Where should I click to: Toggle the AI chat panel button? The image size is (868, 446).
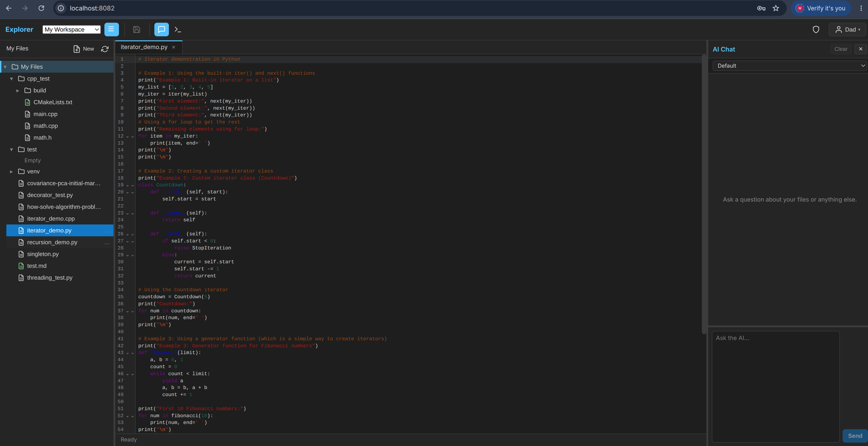point(161,29)
